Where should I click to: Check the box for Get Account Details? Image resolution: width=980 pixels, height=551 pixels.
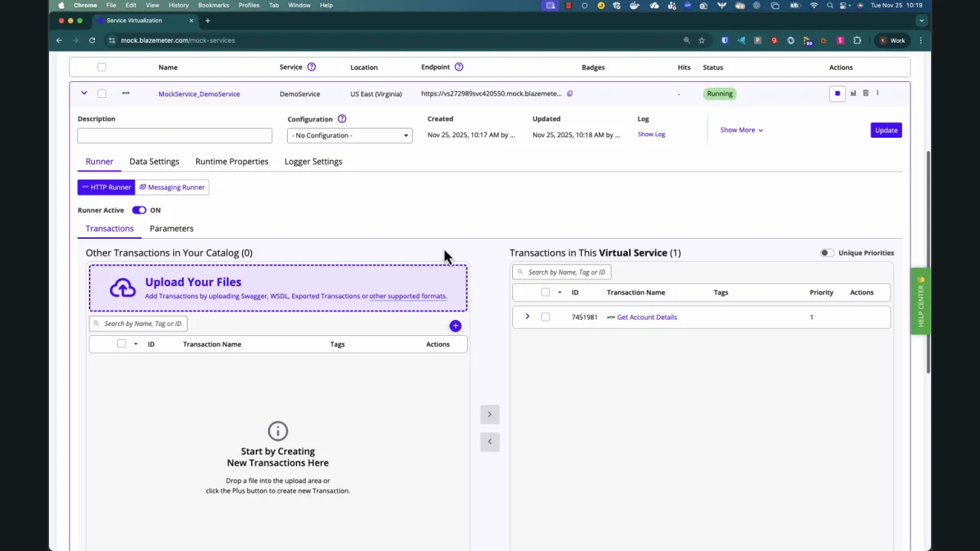pos(545,317)
